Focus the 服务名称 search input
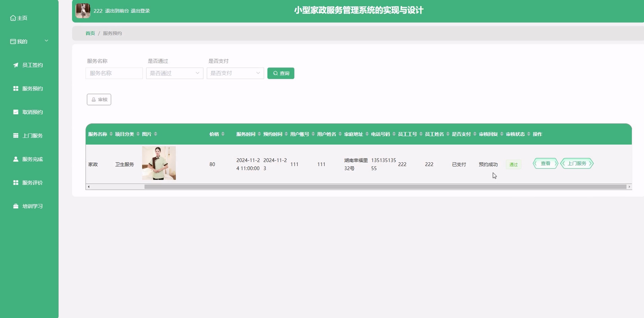The height and width of the screenshot is (318, 644). click(x=114, y=73)
